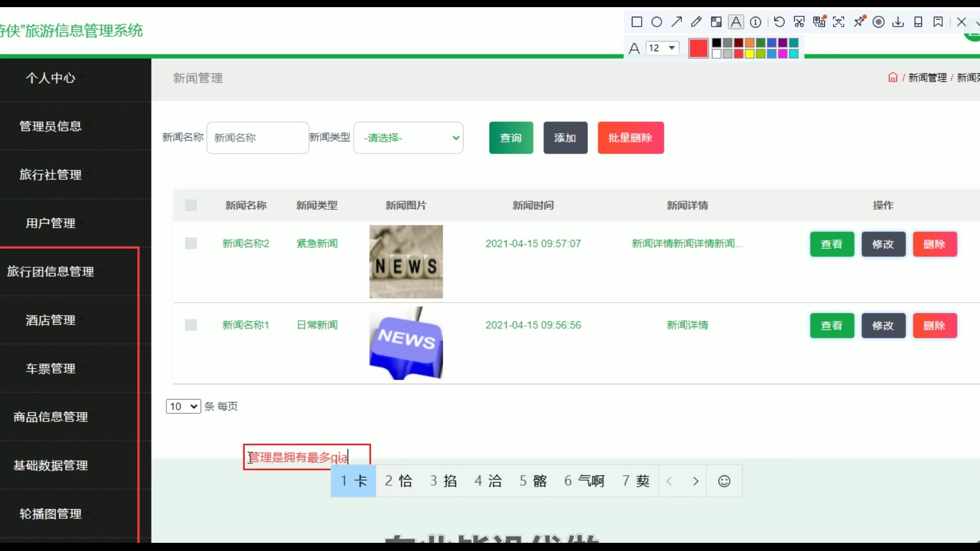980x551 pixels.
Task: Pick the black color swatch
Action: [717, 43]
